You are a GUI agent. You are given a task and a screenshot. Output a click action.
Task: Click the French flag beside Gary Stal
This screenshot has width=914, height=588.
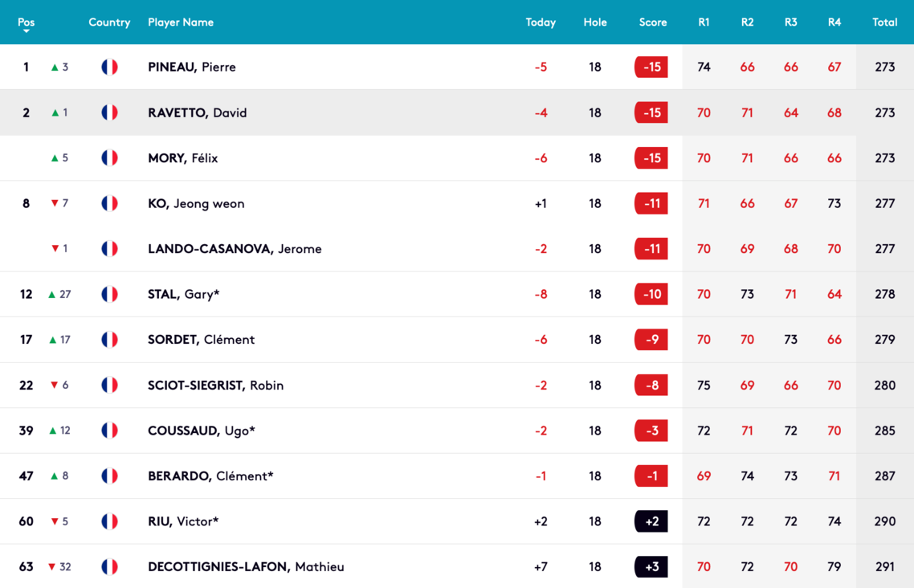tap(109, 294)
